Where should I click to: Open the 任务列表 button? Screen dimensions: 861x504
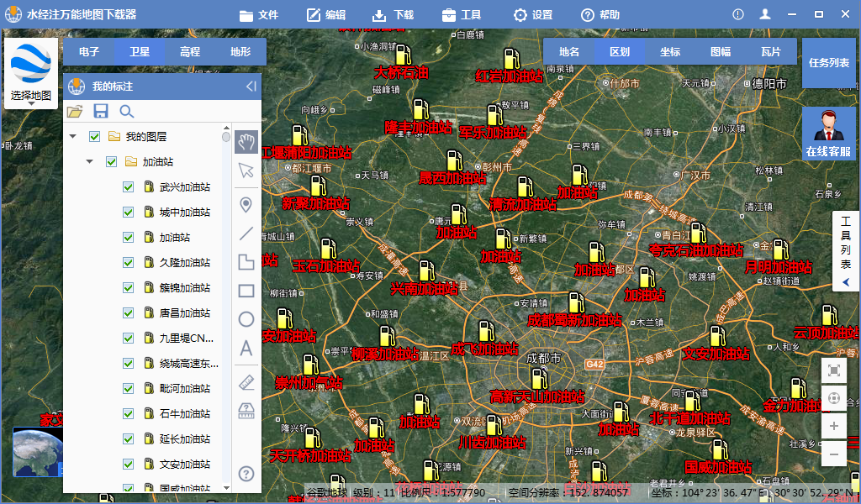pyautogui.click(x=828, y=62)
